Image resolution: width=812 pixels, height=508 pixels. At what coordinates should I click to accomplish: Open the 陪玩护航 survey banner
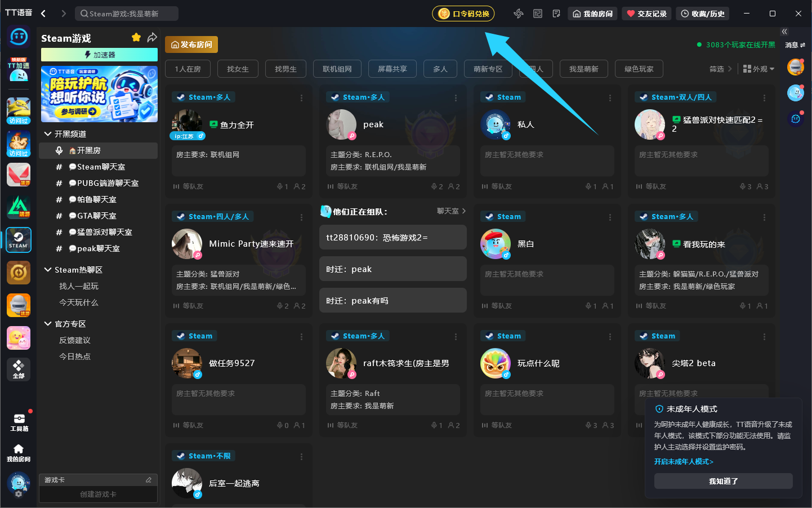(99, 94)
